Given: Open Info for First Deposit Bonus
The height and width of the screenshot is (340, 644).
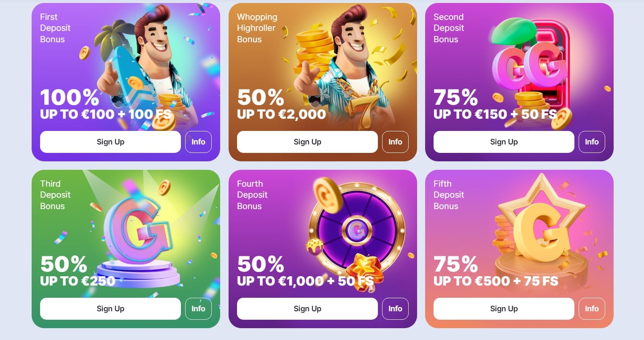Looking at the screenshot, I should (198, 142).
